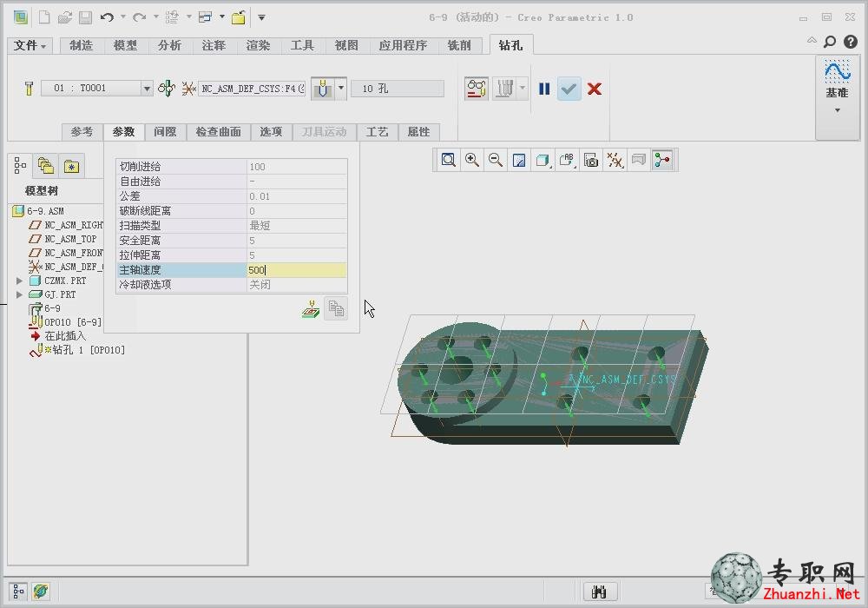Click the command search magnifier icon
Viewport: 868px width, 608px height.
pyautogui.click(x=829, y=42)
